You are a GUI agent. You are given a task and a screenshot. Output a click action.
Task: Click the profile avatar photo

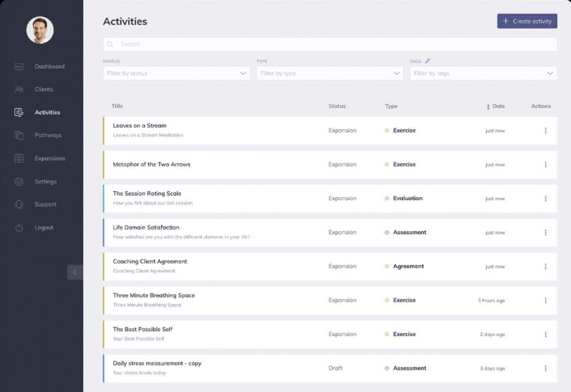click(40, 29)
